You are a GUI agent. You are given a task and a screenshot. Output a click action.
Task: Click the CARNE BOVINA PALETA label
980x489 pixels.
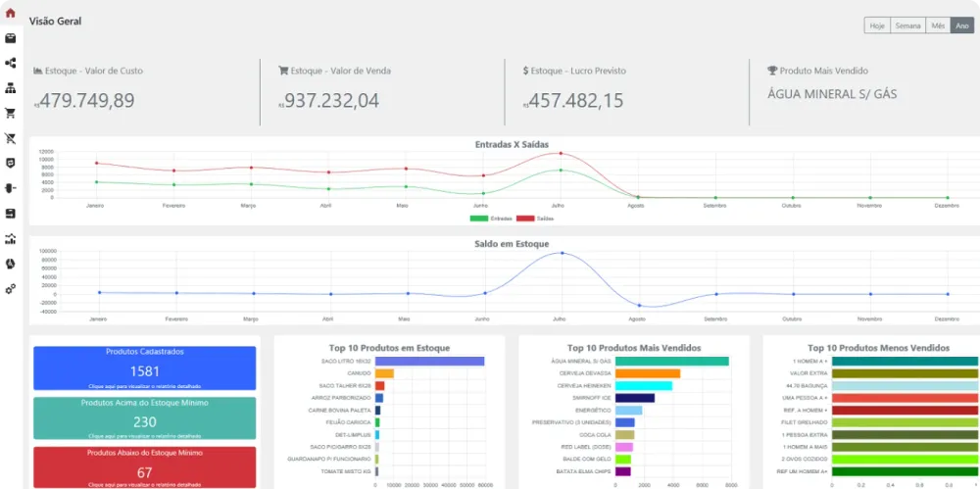339,411
